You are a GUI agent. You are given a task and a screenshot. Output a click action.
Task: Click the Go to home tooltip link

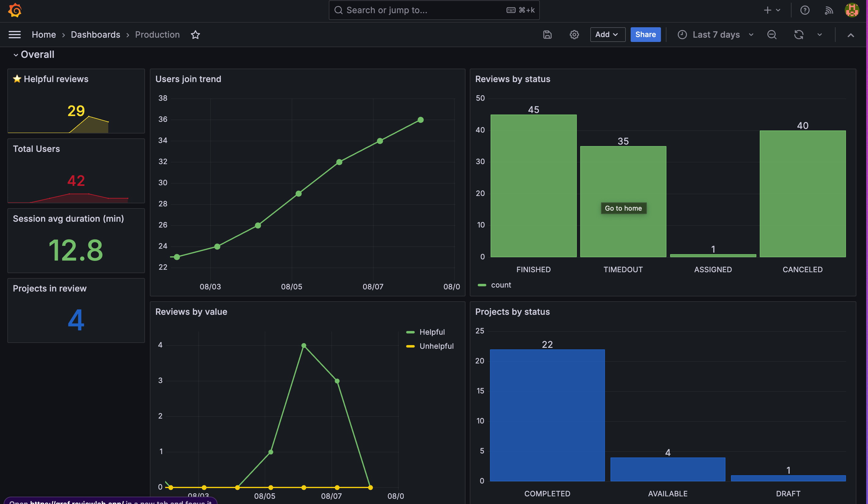pos(623,208)
